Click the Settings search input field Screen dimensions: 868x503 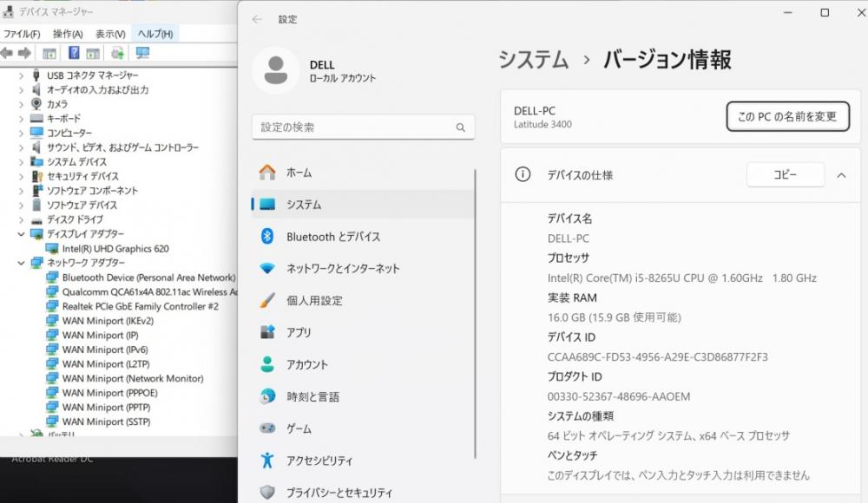point(363,127)
